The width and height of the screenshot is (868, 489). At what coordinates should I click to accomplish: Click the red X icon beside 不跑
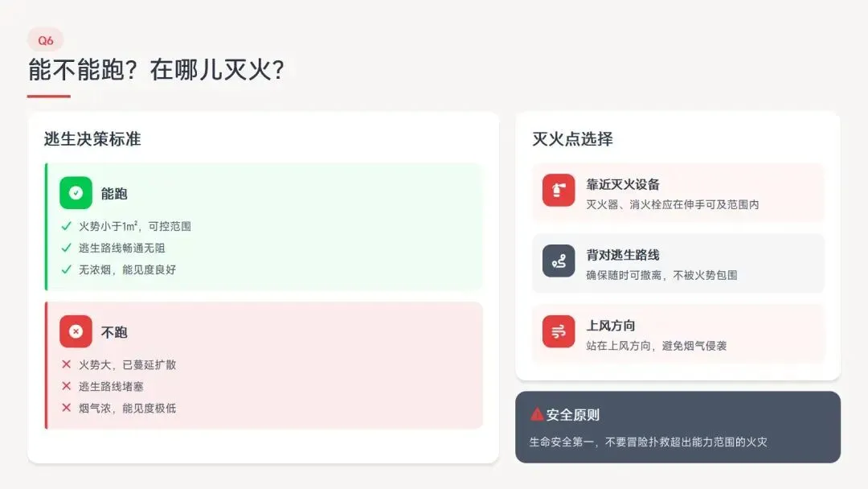pos(76,331)
